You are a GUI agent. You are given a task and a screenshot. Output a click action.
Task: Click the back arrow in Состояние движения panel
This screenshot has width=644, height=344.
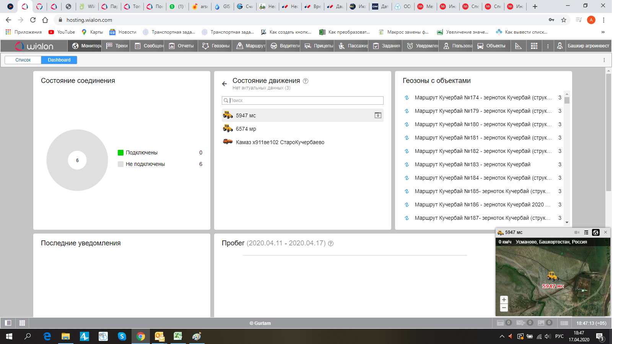pyautogui.click(x=224, y=84)
